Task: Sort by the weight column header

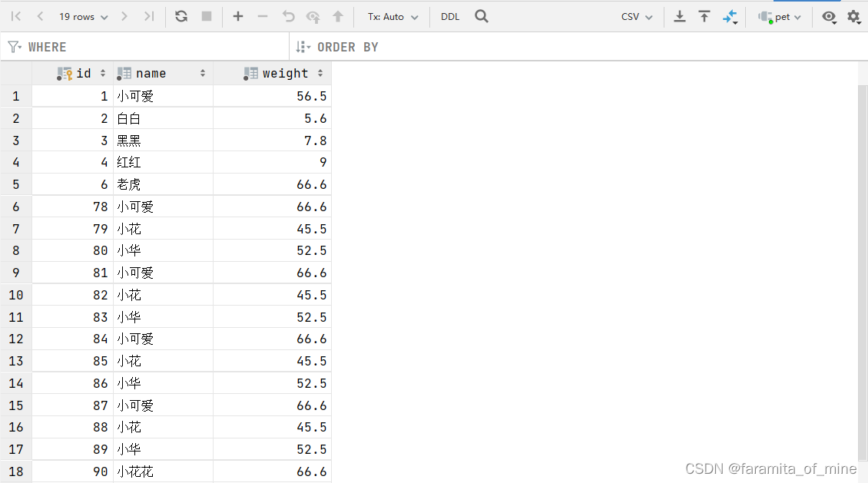Action: pos(273,73)
